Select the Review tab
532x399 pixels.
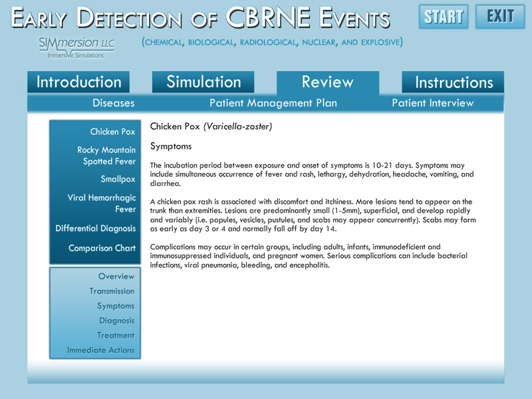click(328, 82)
